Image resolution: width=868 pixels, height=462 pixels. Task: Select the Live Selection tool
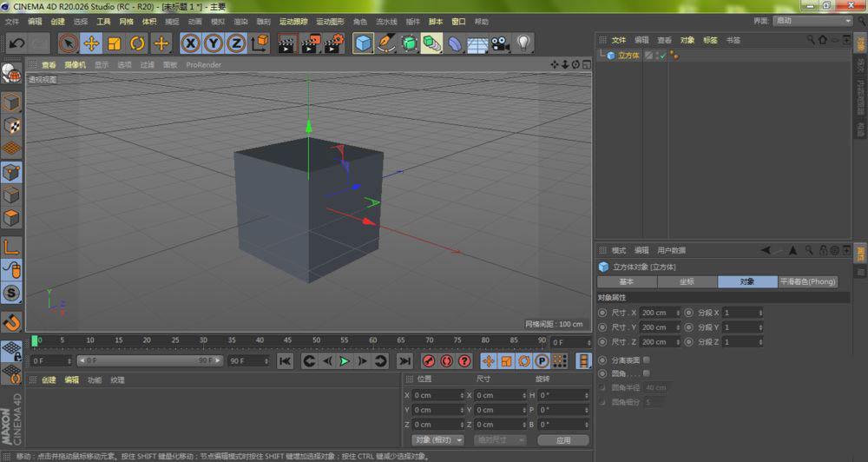coord(69,43)
